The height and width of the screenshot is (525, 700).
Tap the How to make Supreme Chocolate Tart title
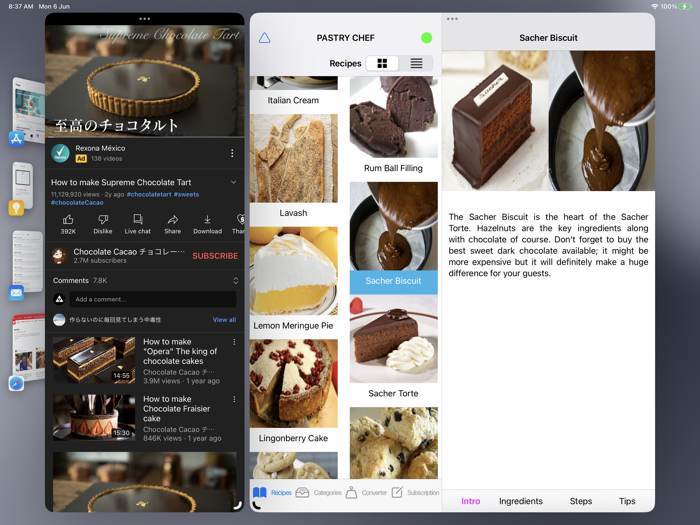click(x=121, y=182)
